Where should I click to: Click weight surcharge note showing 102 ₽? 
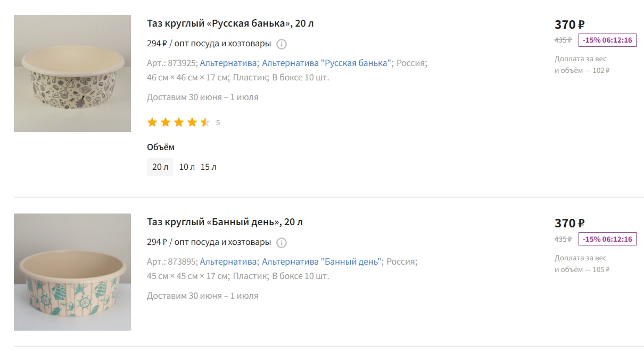(582, 64)
